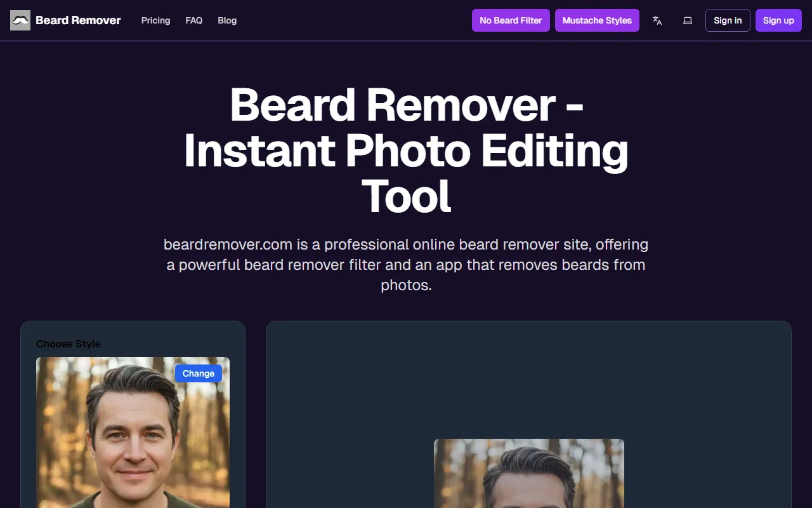Viewport: 812px width, 508px height.
Task: Click the Choose Style label
Action: [69, 344]
